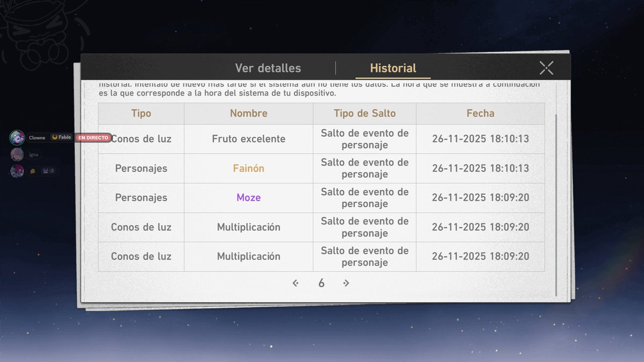Select the Historial tab
The height and width of the screenshot is (362, 644).
pos(393,68)
